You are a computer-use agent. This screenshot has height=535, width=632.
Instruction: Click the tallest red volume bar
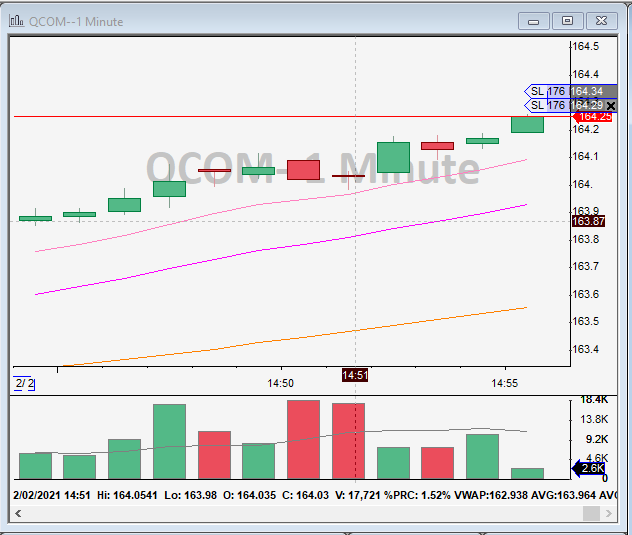pyautogui.click(x=303, y=440)
